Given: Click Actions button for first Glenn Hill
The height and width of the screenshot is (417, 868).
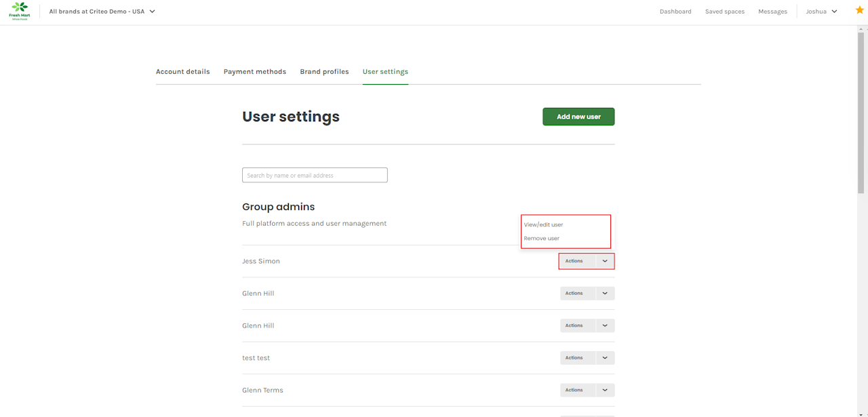Looking at the screenshot, I should click(x=574, y=294).
